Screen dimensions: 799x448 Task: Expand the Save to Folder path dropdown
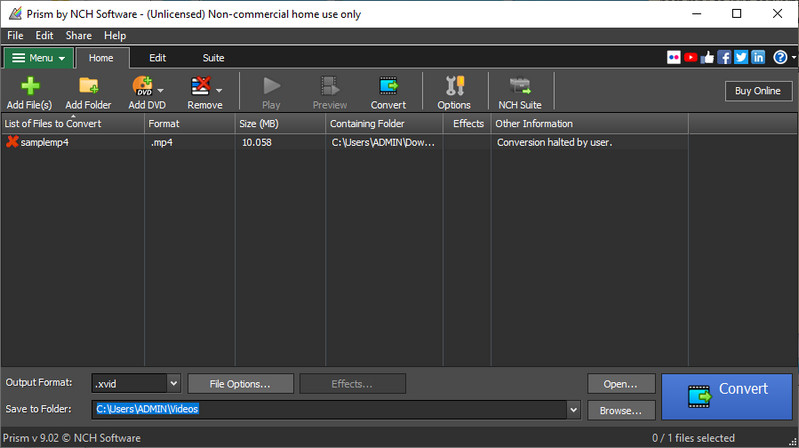pos(573,409)
